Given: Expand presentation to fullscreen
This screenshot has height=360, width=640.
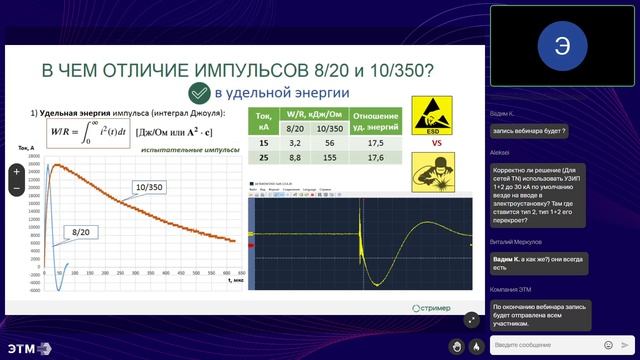Looking at the screenshot, I should 471,320.
